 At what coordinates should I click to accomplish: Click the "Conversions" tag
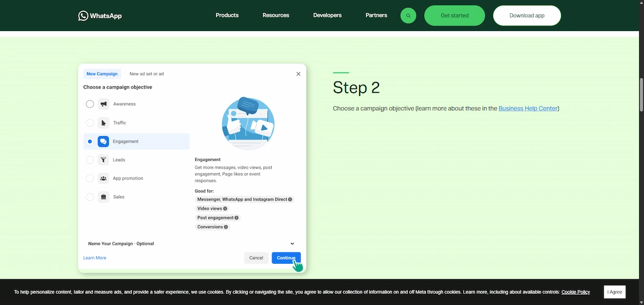tap(213, 227)
